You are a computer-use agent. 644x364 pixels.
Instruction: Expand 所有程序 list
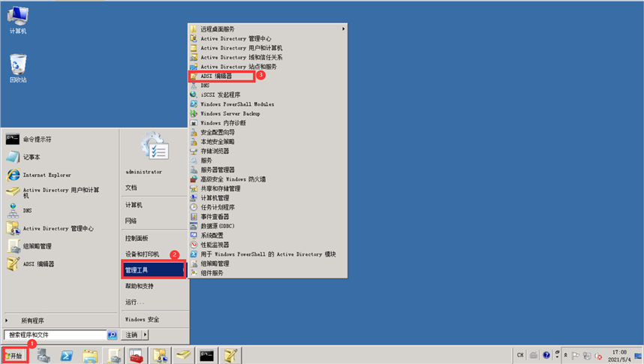click(x=60, y=320)
